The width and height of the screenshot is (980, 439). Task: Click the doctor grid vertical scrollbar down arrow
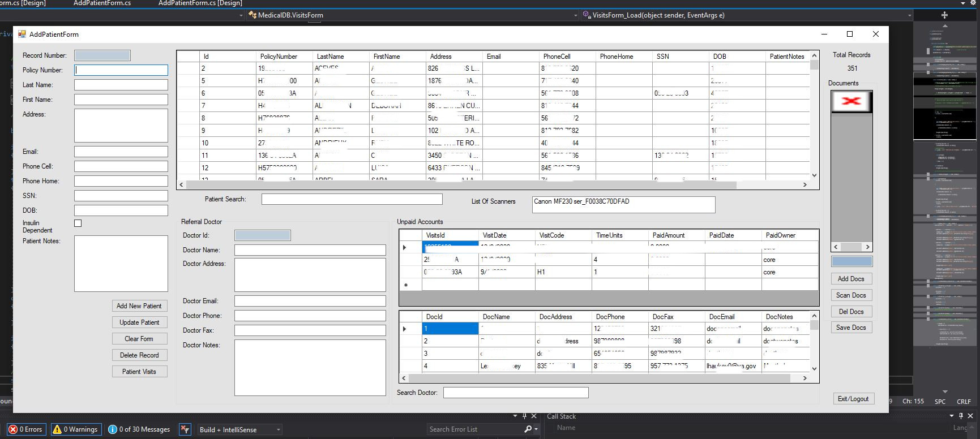click(x=814, y=368)
